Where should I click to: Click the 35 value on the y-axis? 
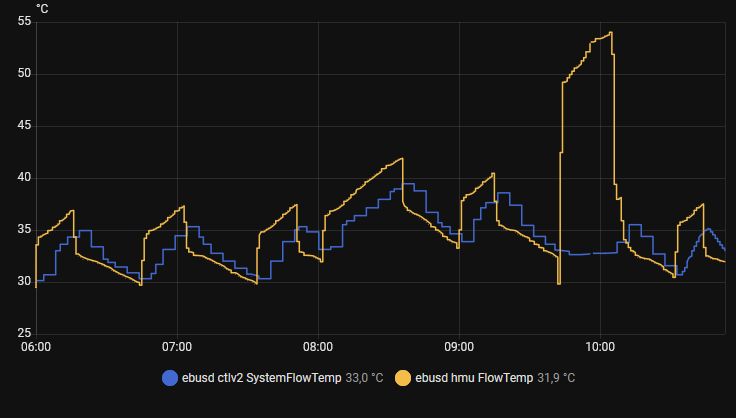pyautogui.click(x=24, y=230)
